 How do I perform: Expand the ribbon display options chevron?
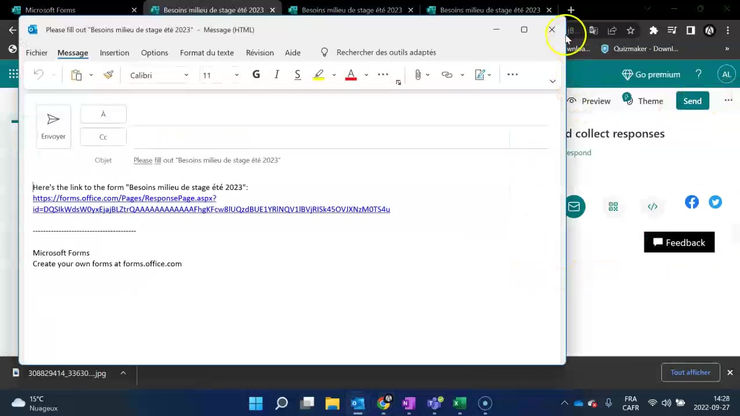pyautogui.click(x=553, y=82)
